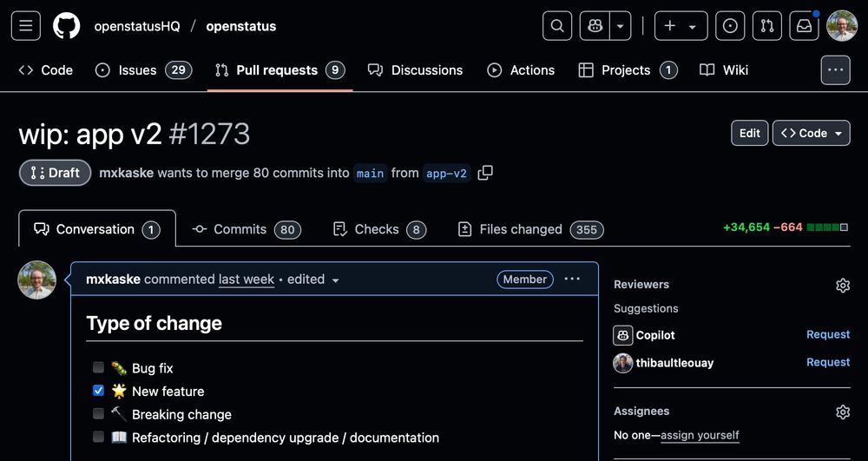Click the +34,654 −664 diffstat

(x=786, y=227)
